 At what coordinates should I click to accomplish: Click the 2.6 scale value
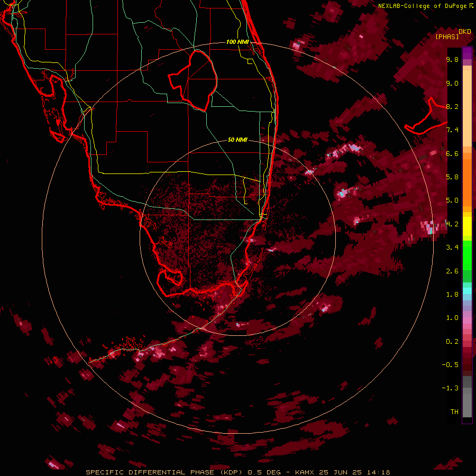tap(452, 271)
